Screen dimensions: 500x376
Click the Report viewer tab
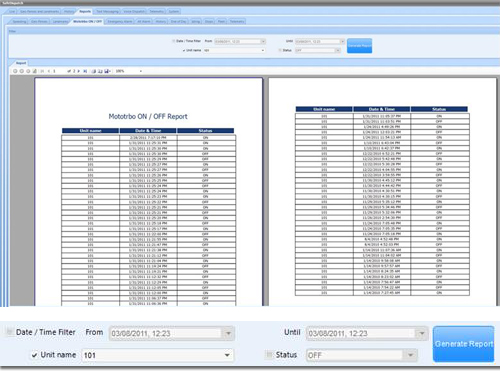21,63
